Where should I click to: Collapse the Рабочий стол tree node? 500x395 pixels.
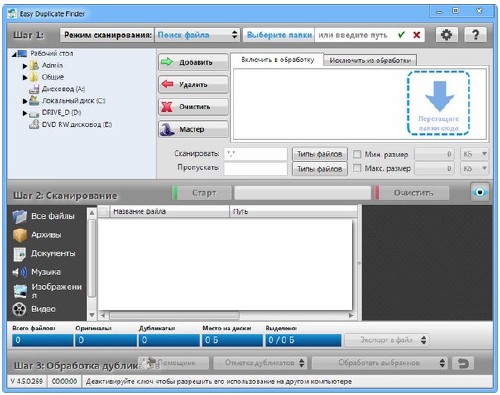tap(14, 54)
